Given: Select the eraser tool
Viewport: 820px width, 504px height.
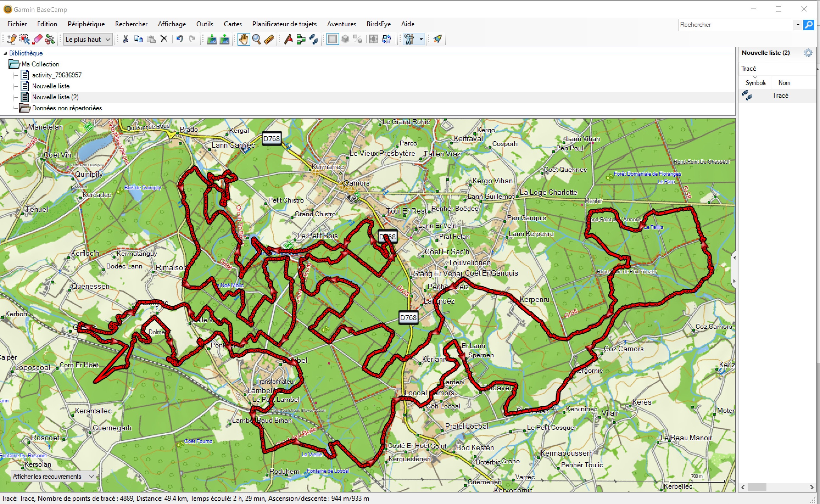Looking at the screenshot, I should [37, 39].
